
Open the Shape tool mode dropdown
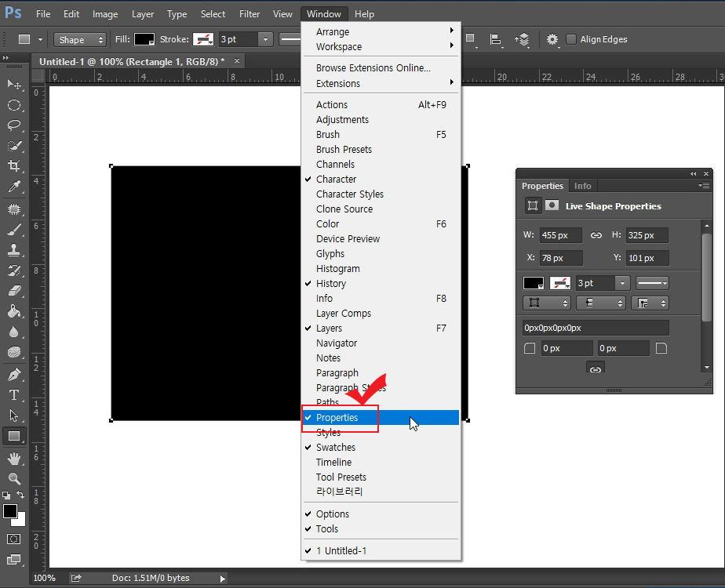tap(79, 40)
